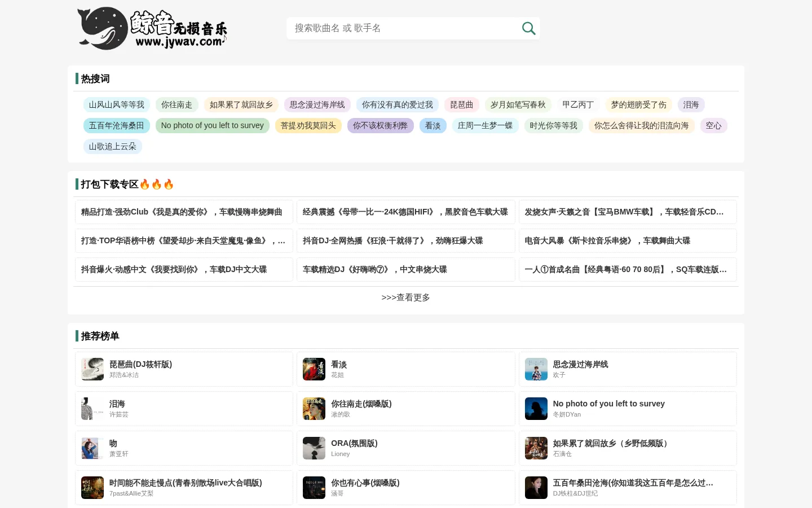Select hot search tag 你怎么舍得让我的泪流向海
This screenshot has width=812, height=508.
click(x=642, y=125)
